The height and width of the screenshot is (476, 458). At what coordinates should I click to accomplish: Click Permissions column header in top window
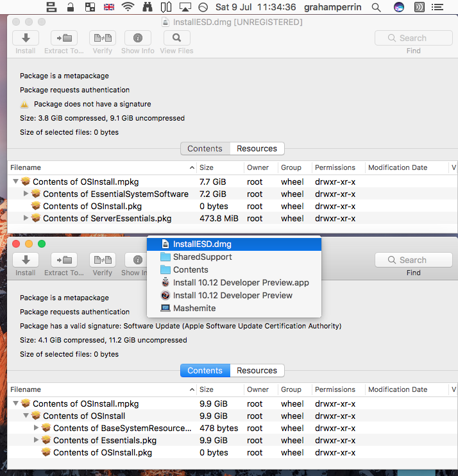339,167
